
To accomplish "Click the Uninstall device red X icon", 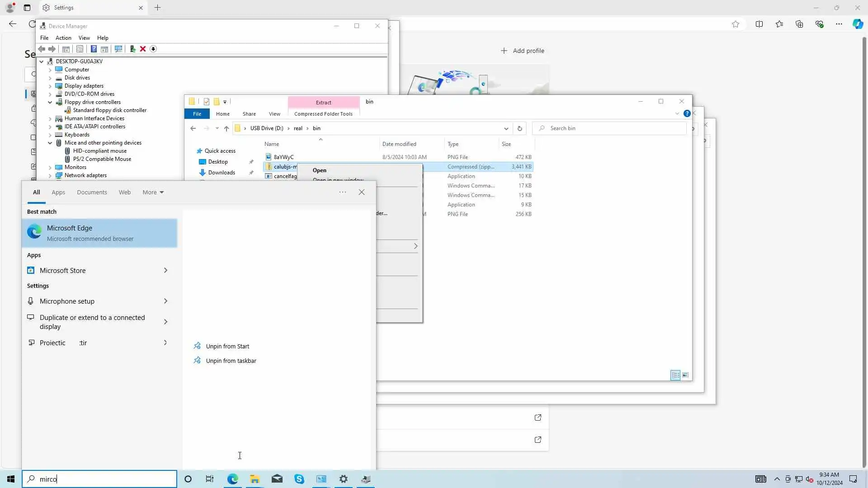I will 143,49.
